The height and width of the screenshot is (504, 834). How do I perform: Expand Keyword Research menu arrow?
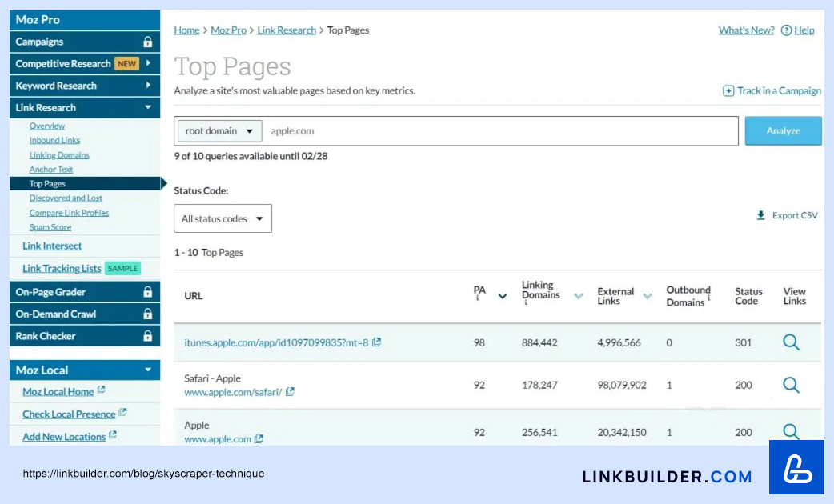pyautogui.click(x=148, y=85)
